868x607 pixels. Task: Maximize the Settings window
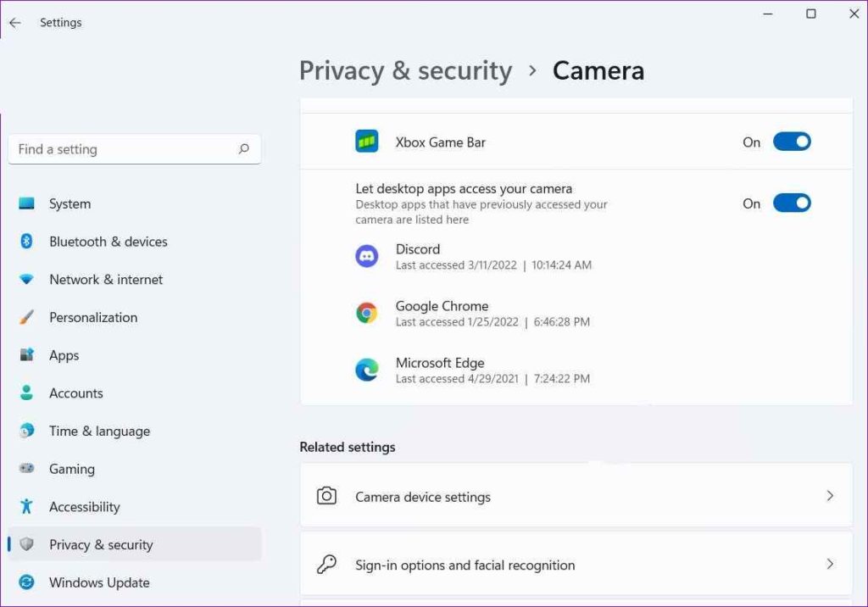click(x=811, y=14)
